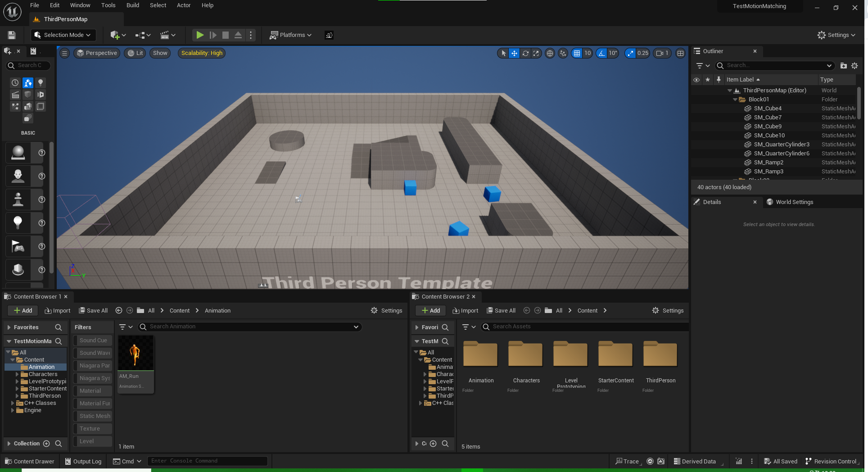
Task: Toggle rotation snapping angle icon
Action: point(601,53)
